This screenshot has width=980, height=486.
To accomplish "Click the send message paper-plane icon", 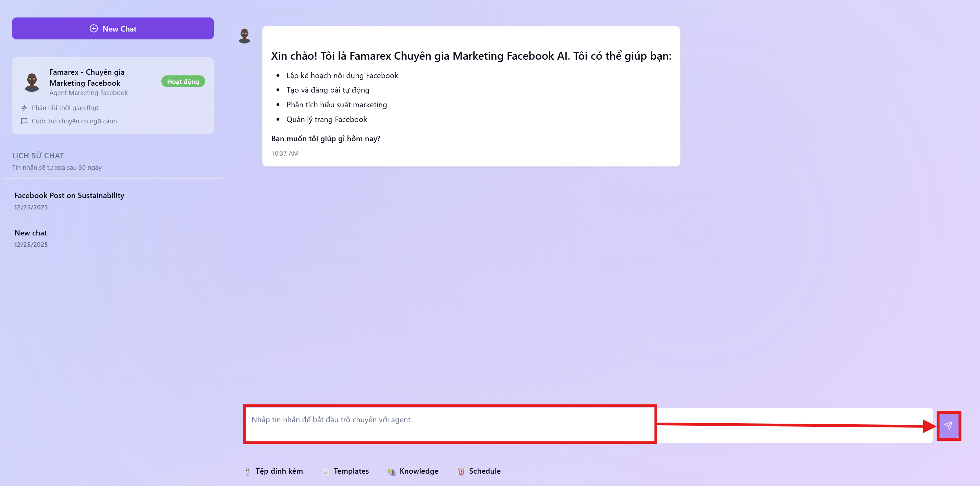I will click(948, 425).
